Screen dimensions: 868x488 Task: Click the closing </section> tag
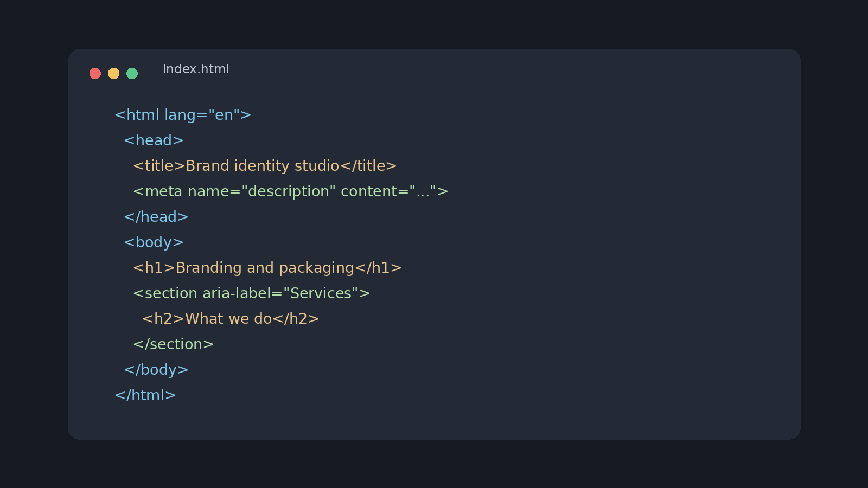point(174,344)
